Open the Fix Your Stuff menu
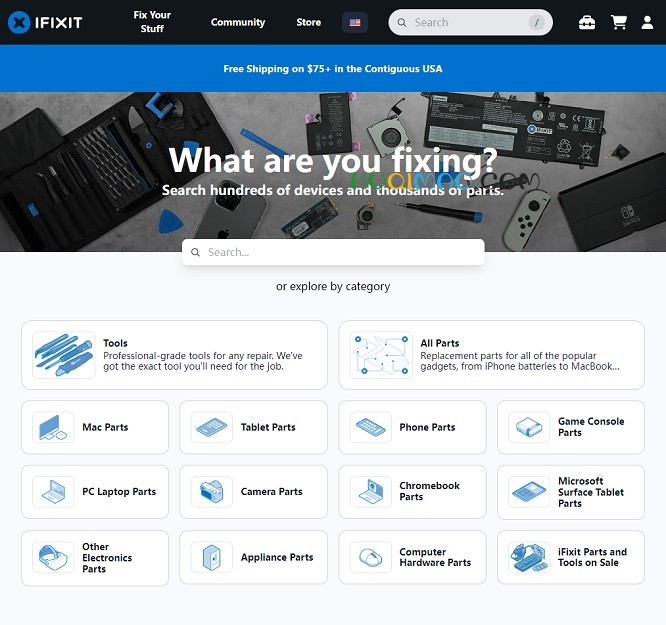 pyautogui.click(x=152, y=22)
